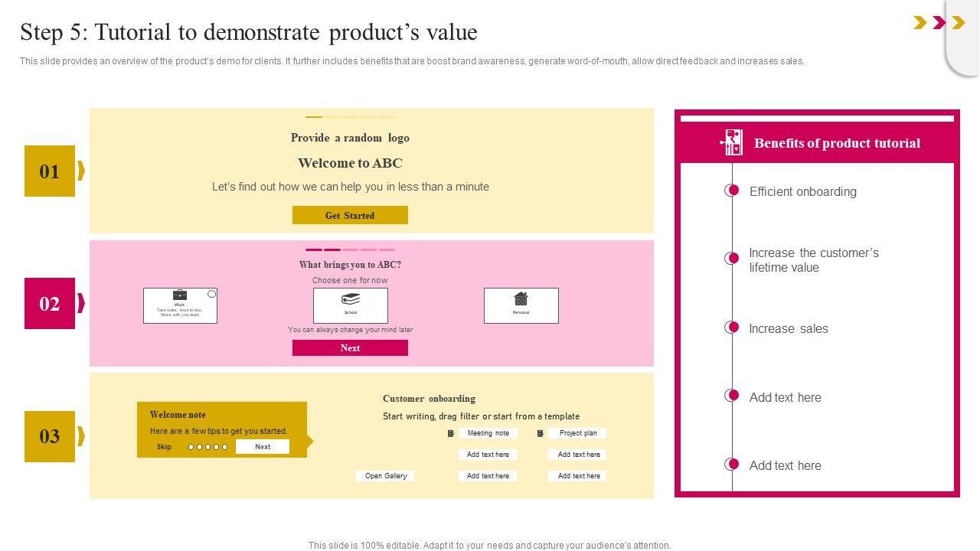Click the note icon beside Meeting note
This screenshot has height=551, width=980.
pos(451,433)
